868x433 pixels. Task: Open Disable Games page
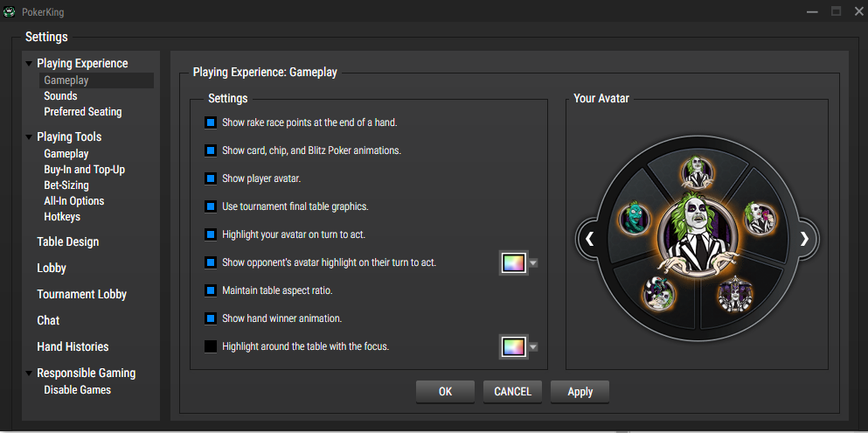(77, 390)
